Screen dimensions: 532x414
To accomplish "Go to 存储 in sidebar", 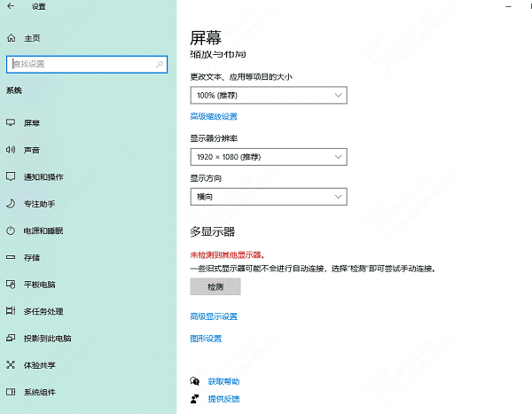I will [32, 257].
